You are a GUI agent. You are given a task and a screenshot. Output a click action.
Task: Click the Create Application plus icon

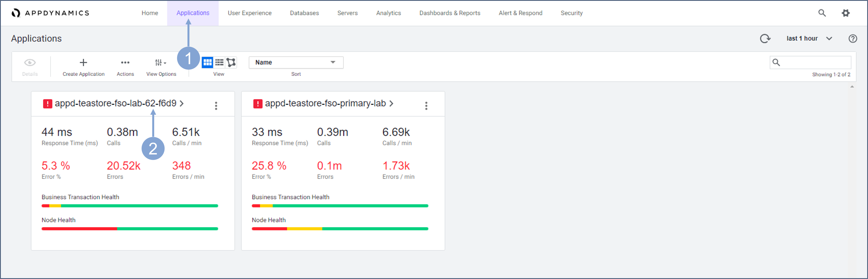(x=83, y=63)
